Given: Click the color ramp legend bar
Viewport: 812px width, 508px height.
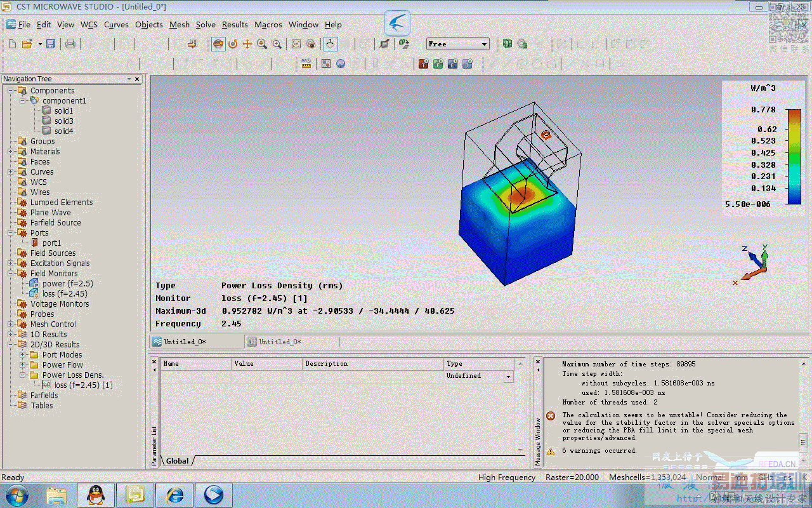Looking at the screenshot, I should coord(794,157).
